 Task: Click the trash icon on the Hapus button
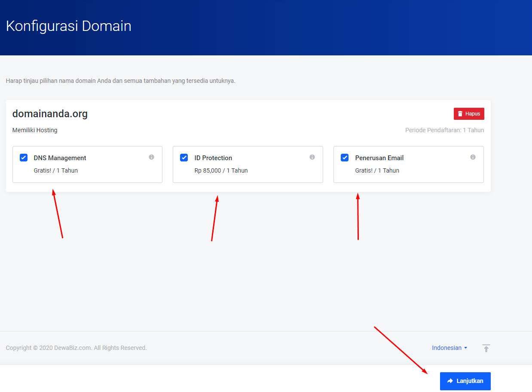coord(460,114)
